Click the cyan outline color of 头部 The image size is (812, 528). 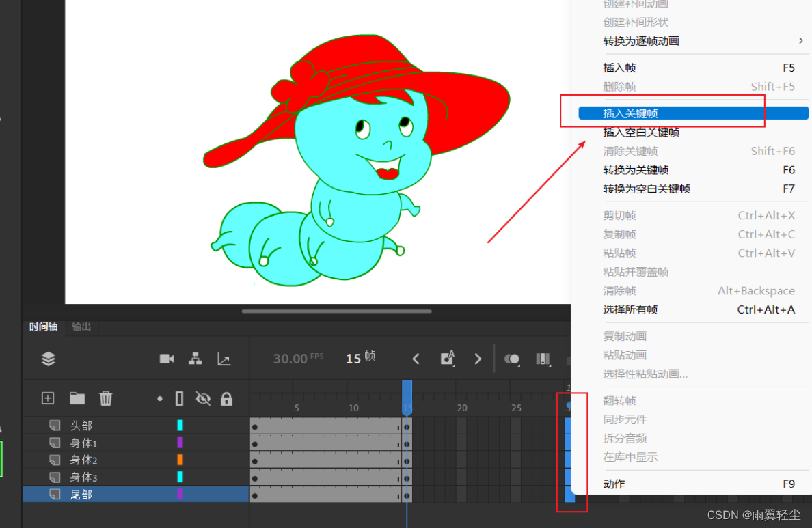point(180,425)
